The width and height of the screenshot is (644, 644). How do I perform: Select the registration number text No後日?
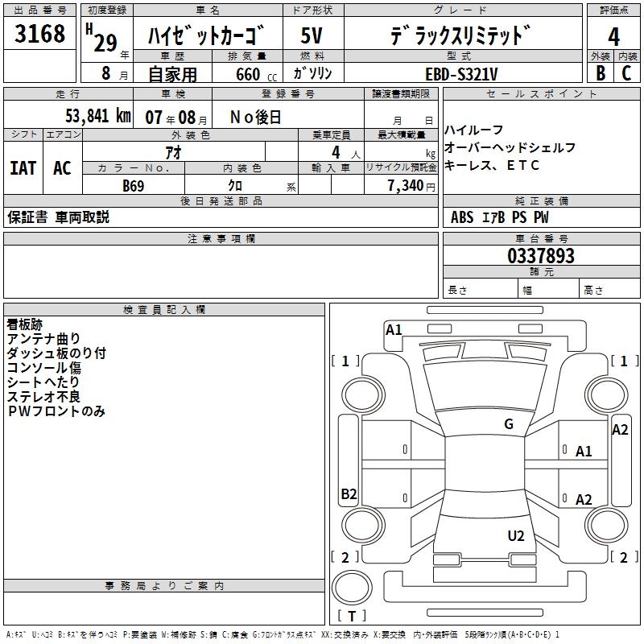tap(255, 118)
